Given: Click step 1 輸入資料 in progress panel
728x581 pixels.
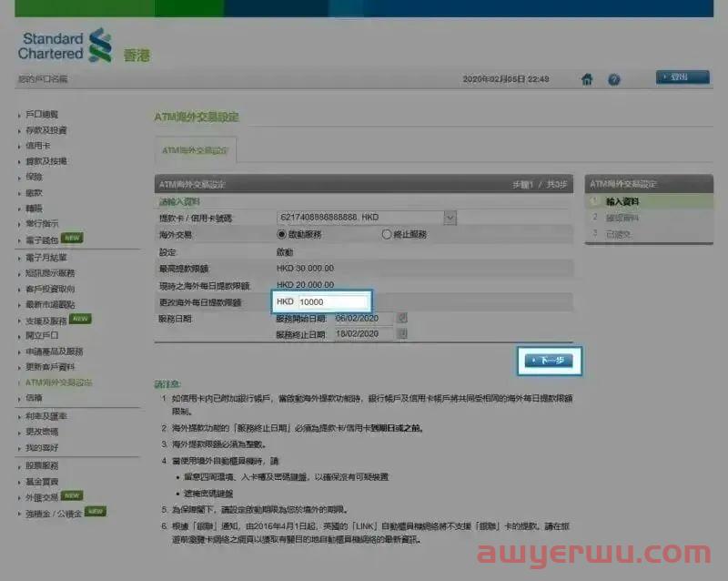Looking at the screenshot, I should click(x=622, y=202).
